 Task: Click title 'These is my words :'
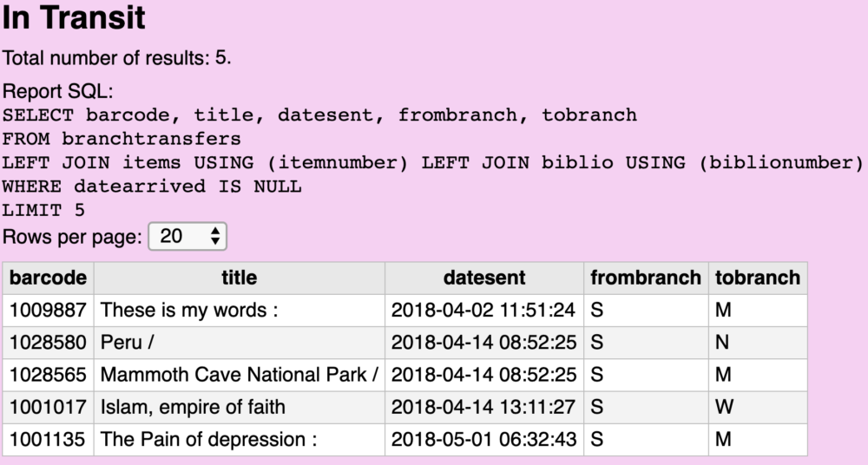coord(189,310)
